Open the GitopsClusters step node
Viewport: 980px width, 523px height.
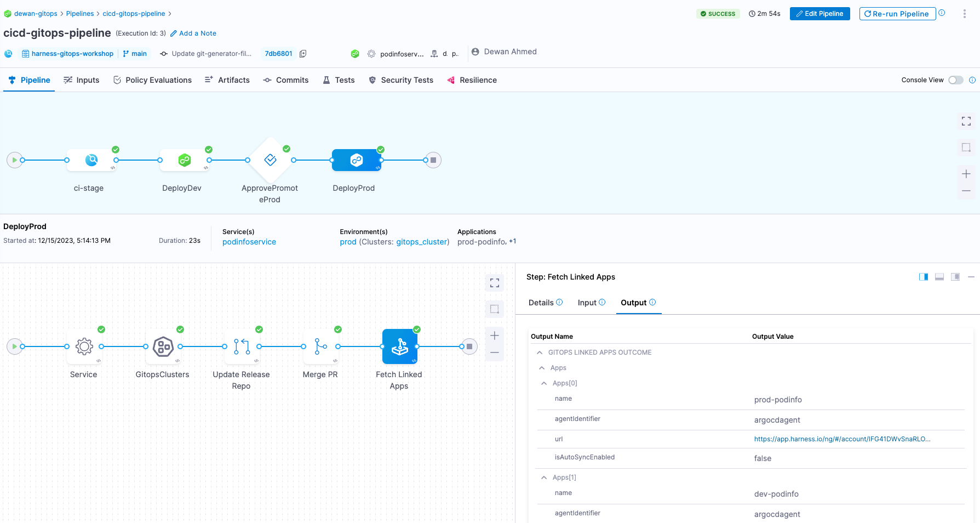(x=163, y=346)
